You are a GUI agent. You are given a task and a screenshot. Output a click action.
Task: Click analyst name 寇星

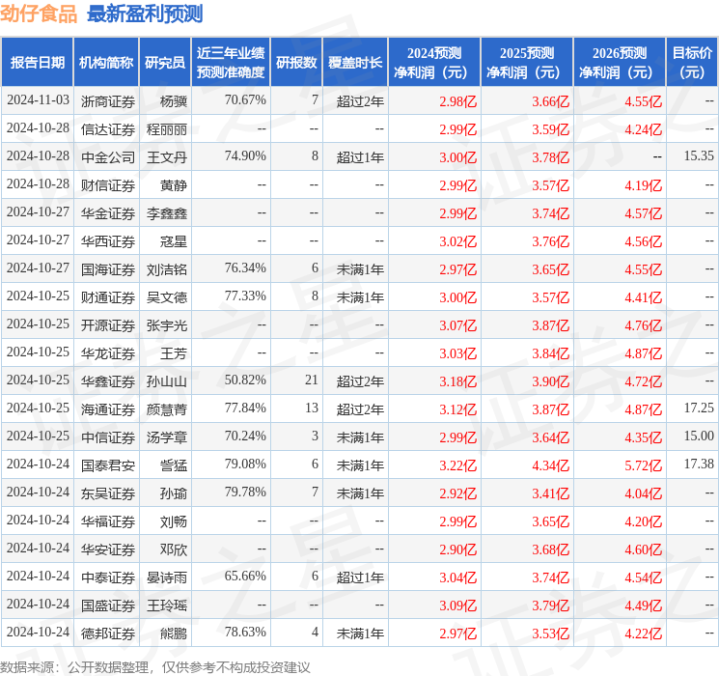[173, 241]
